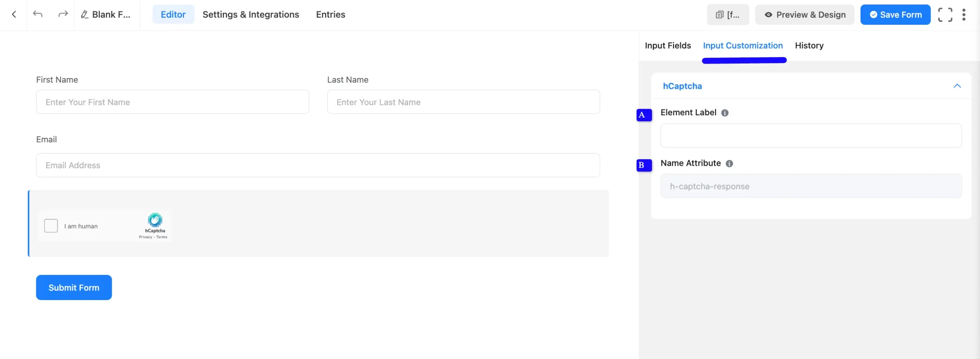Screen dimensions: 980x359
Task: Open the Entries tab
Action: (x=330, y=15)
